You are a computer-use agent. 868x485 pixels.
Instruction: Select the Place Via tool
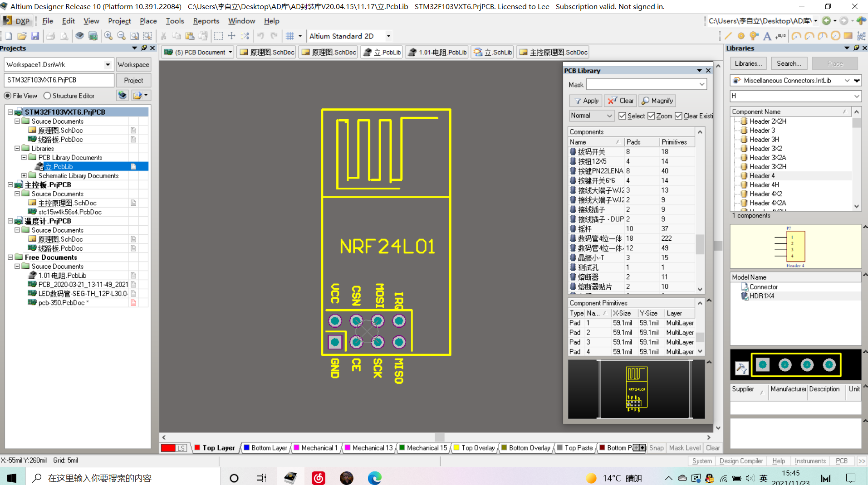point(754,36)
